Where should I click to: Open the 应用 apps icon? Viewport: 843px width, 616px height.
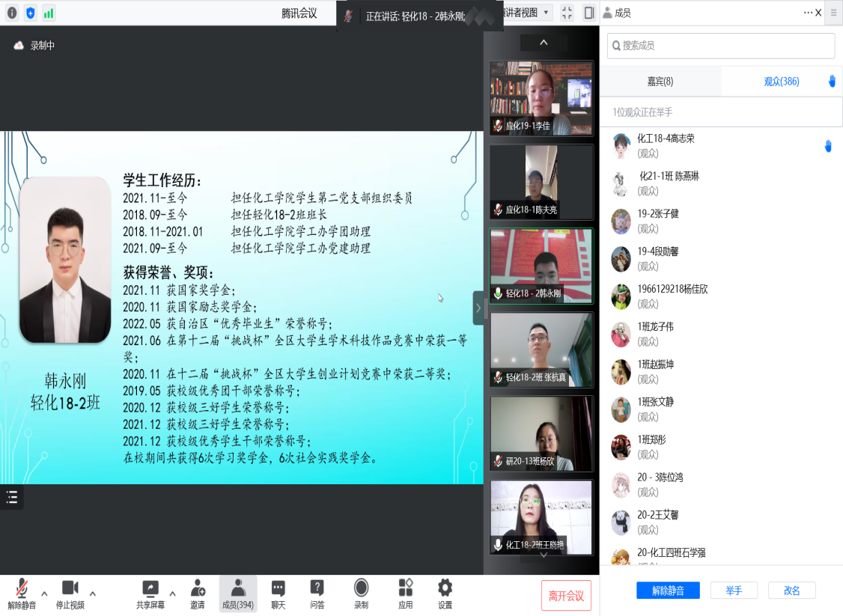[405, 594]
